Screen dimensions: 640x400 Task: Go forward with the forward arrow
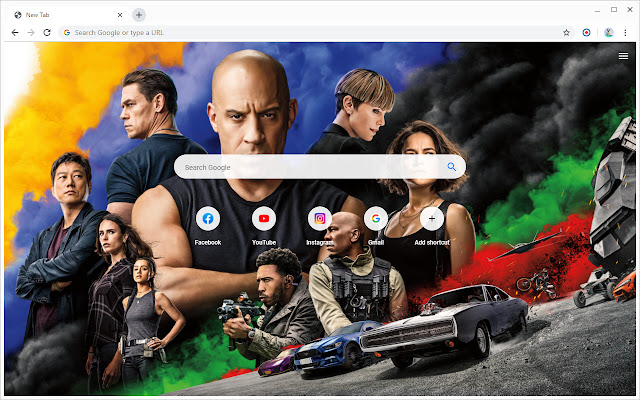31,33
